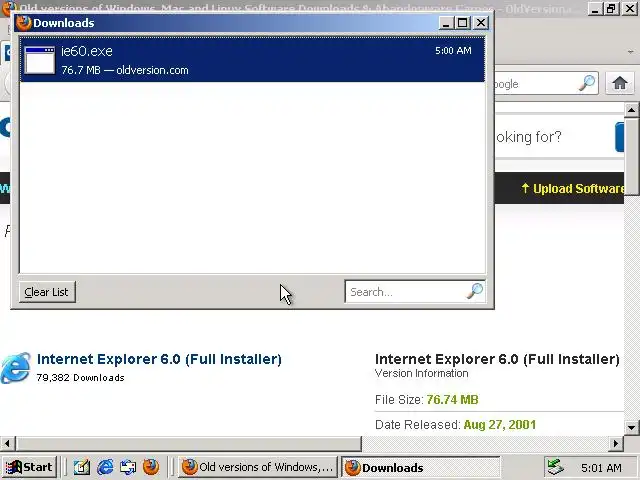Viewport: 640px width, 480px height.
Task: Open the tab list dropdown arrow in browser
Action: coord(631,52)
